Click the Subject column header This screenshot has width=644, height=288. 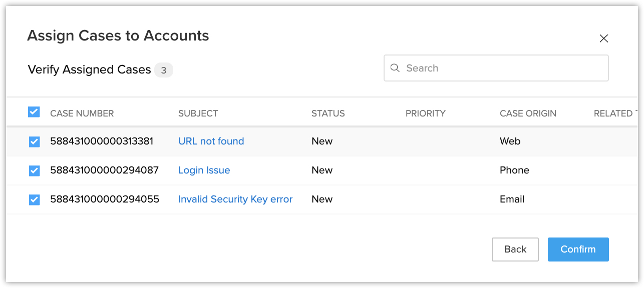coord(198,113)
